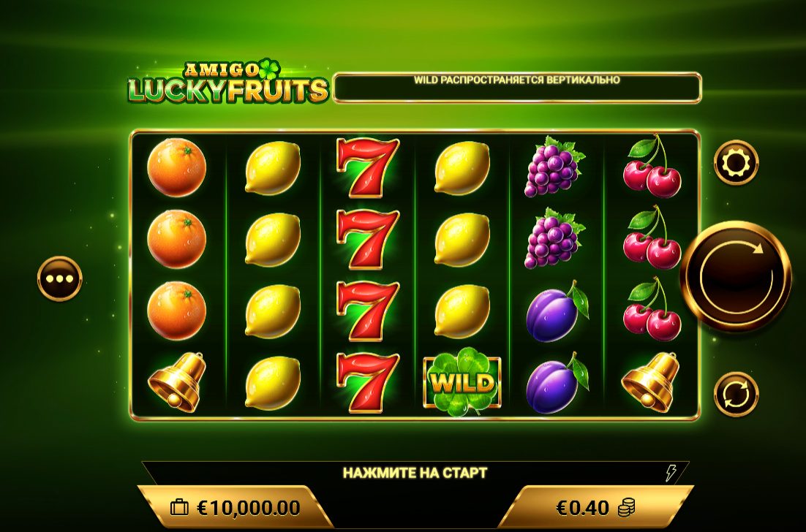Screen dimensions: 806x532
Task: Click the bell symbol in last reel
Action: coord(650,382)
